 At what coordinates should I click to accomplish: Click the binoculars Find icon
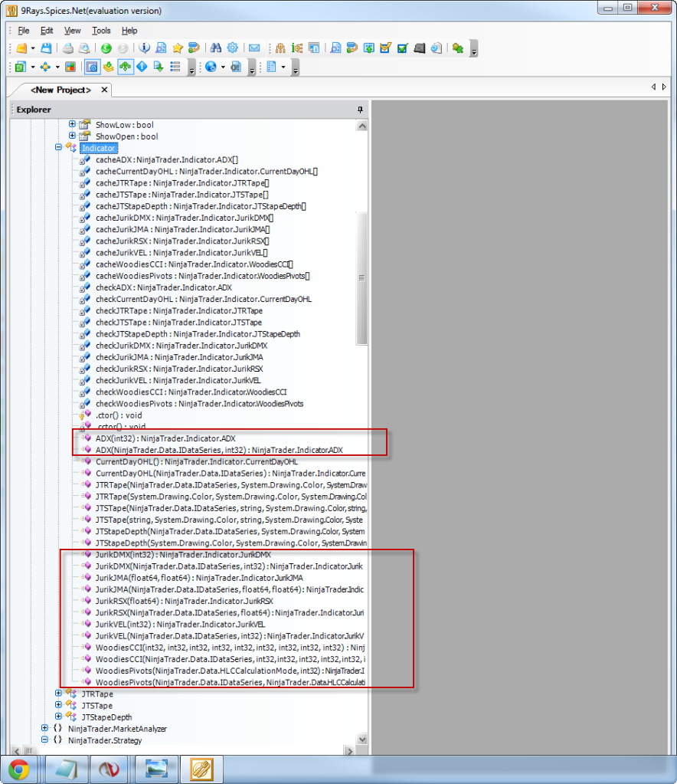coord(215,48)
